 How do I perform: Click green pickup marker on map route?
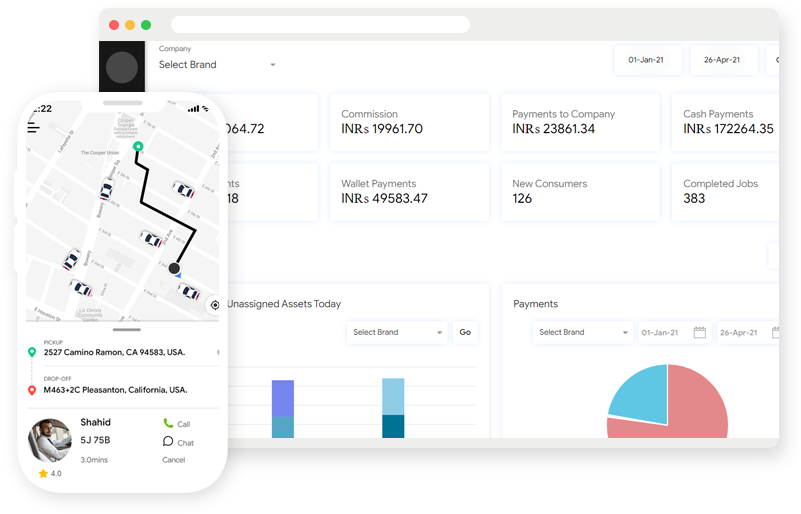[x=138, y=147]
